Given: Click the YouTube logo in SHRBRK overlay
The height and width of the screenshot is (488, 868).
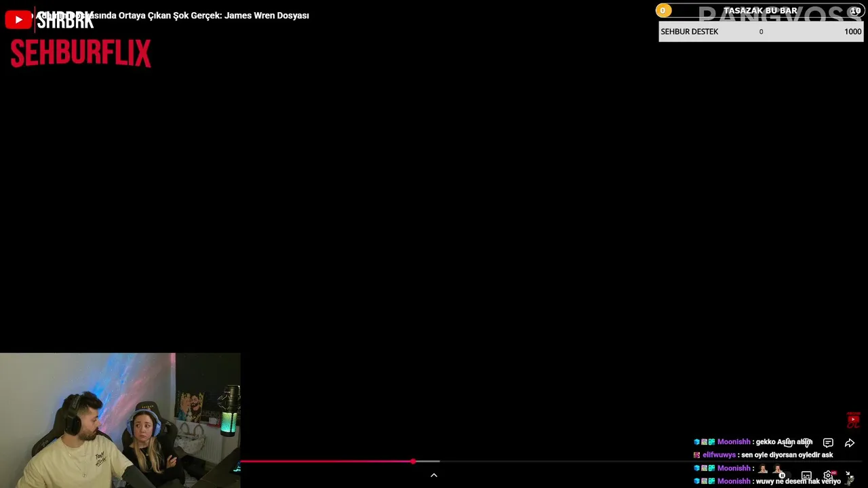Looking at the screenshot, I should 18,20.
